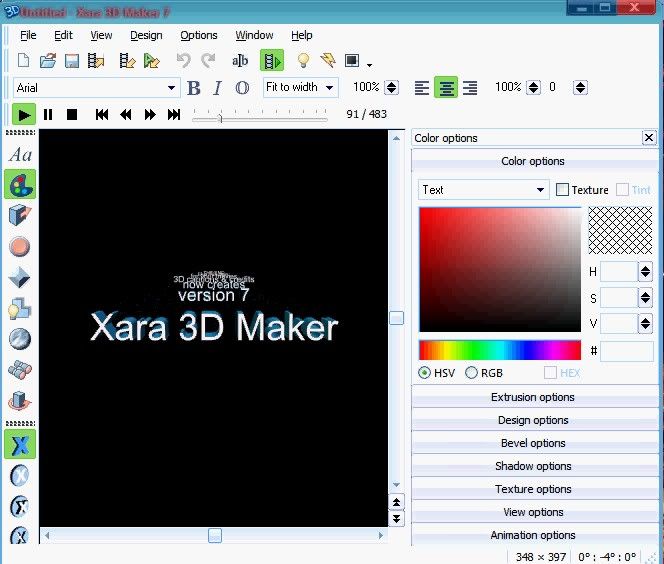Select the HSV radio button

point(424,373)
